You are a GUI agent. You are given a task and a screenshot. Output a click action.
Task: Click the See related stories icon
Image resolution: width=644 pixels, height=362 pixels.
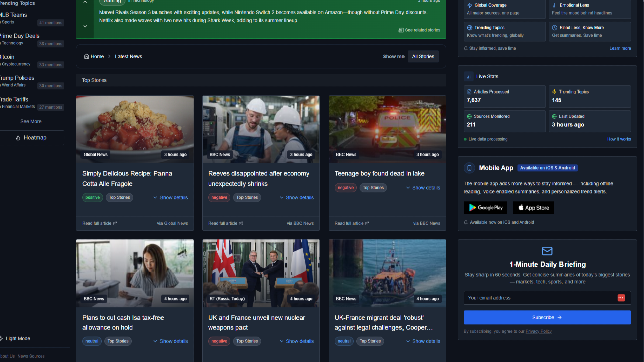[401, 30]
